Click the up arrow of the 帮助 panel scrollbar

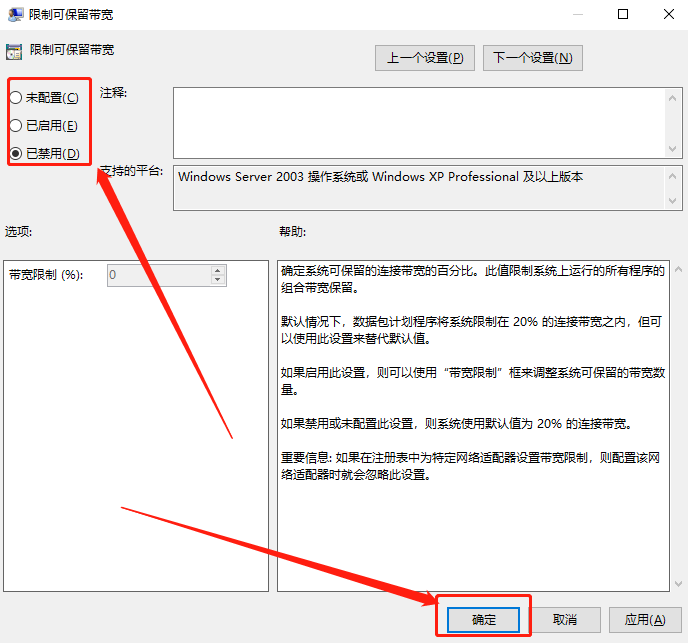point(678,269)
